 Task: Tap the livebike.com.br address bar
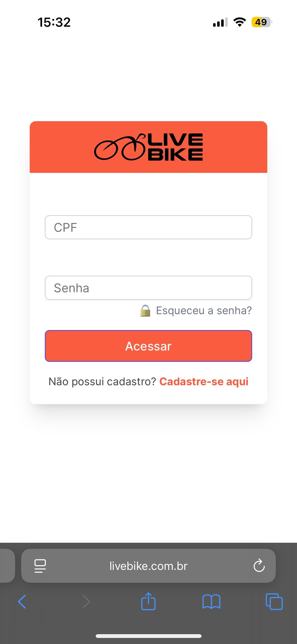(x=148, y=566)
